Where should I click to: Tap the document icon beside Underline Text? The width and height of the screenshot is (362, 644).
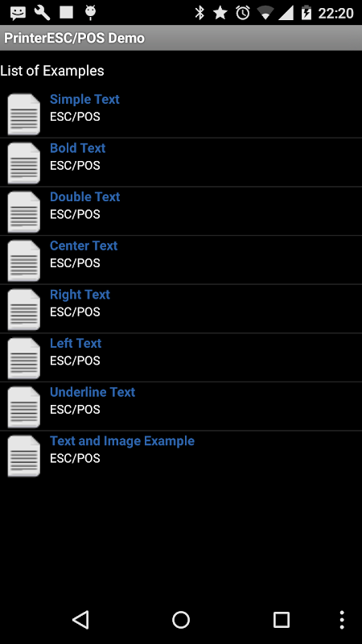click(24, 407)
